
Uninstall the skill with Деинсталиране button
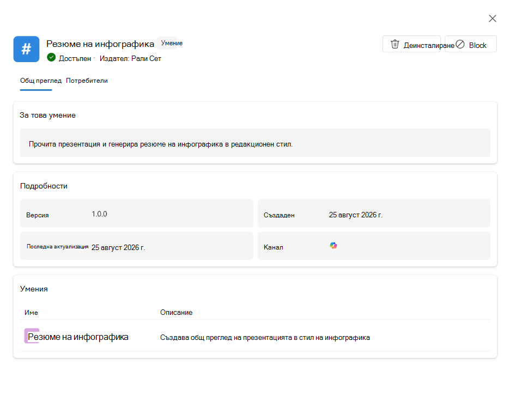coord(411,44)
